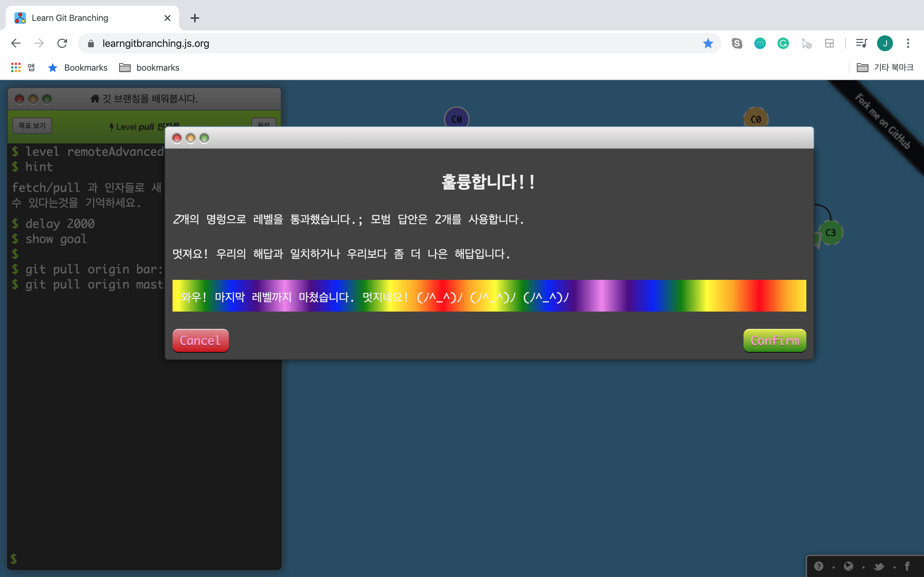Screen dimensions: 924x577
Task: Click the Grammarly extension icon
Action: pyautogui.click(x=783, y=44)
